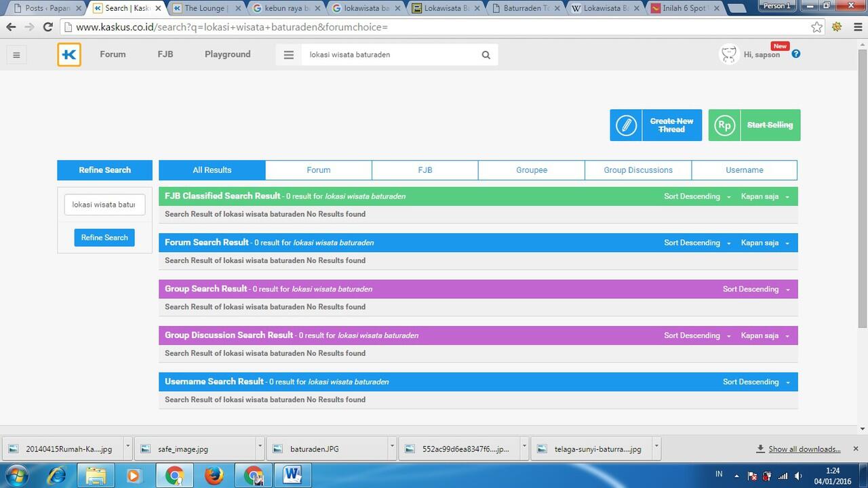Open the Chrome menu icon
The image size is (868, 488).
click(x=858, y=27)
